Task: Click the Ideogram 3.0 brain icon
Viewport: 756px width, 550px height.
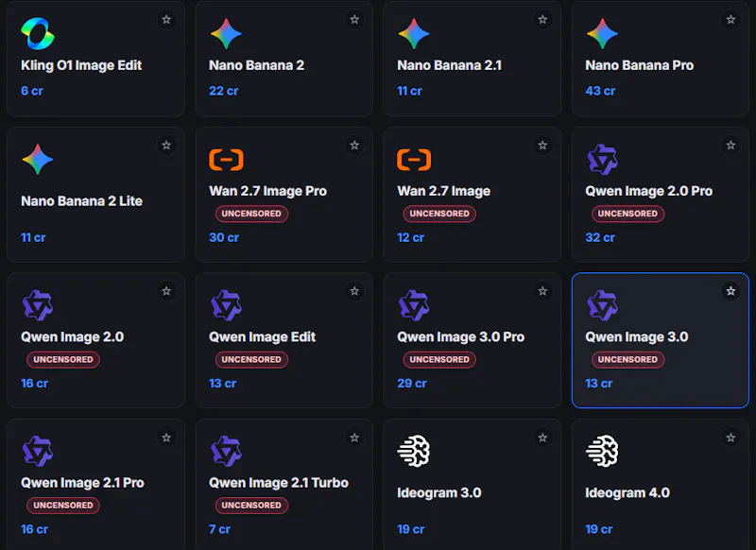Action: coord(414,451)
